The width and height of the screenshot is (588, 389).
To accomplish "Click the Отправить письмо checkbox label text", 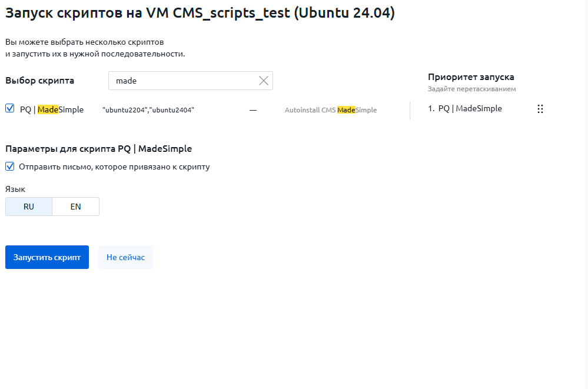I will [114, 167].
